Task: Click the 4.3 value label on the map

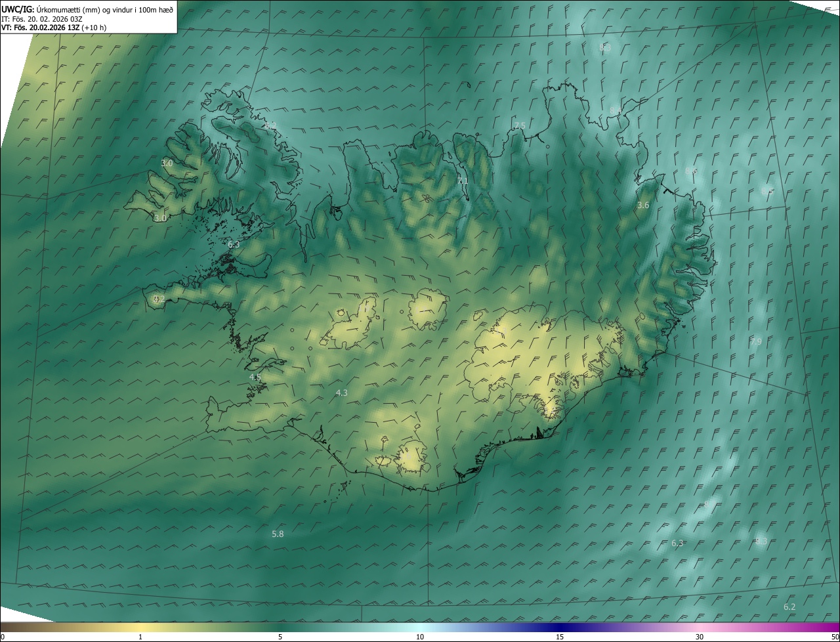Action: click(x=341, y=393)
